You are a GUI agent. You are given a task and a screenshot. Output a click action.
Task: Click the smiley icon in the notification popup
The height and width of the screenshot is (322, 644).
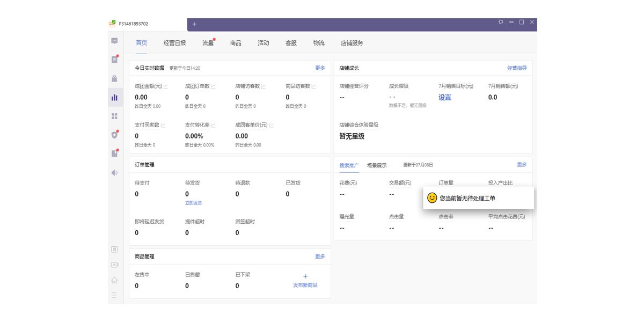[x=432, y=198]
